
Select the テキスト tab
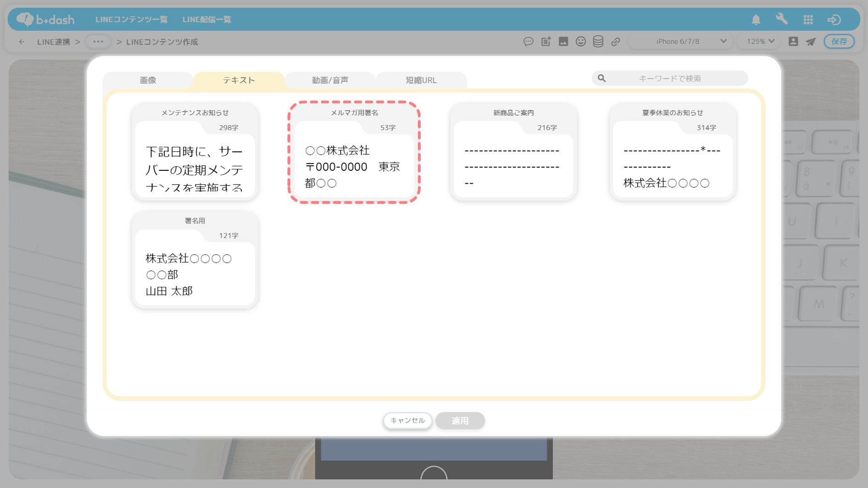(239, 80)
